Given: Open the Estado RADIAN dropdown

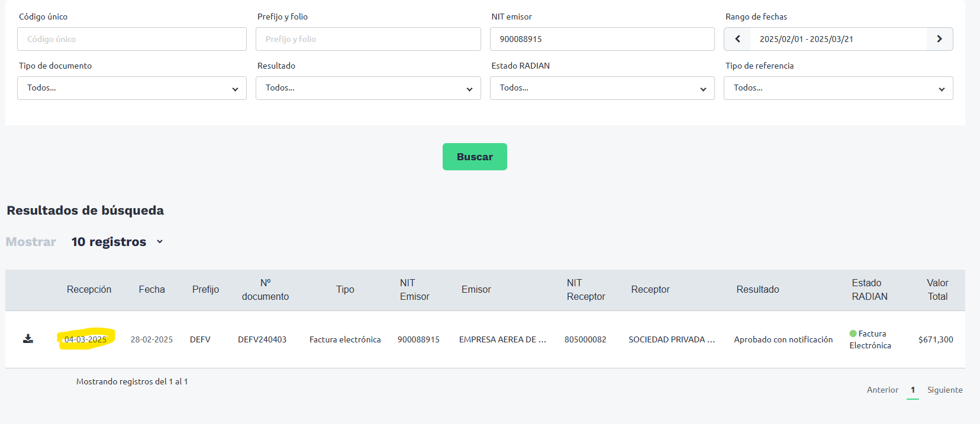Looking at the screenshot, I should [602, 88].
